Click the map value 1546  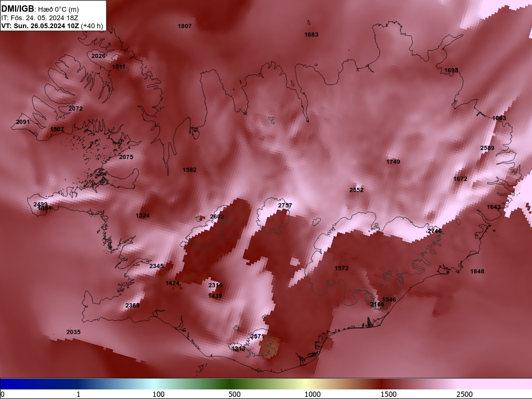389,300
